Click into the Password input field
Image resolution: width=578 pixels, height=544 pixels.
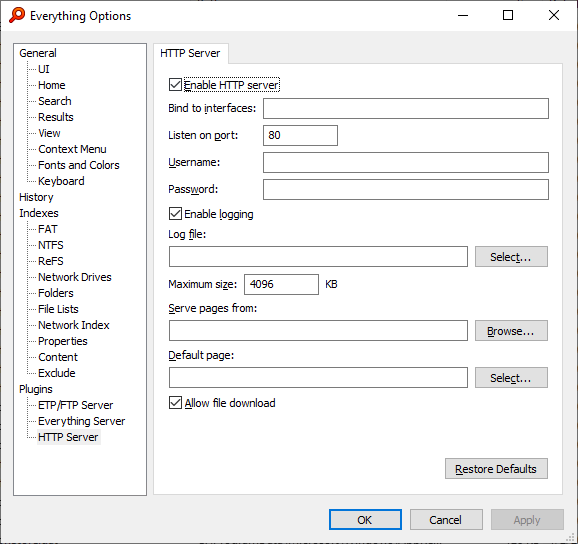(405, 189)
